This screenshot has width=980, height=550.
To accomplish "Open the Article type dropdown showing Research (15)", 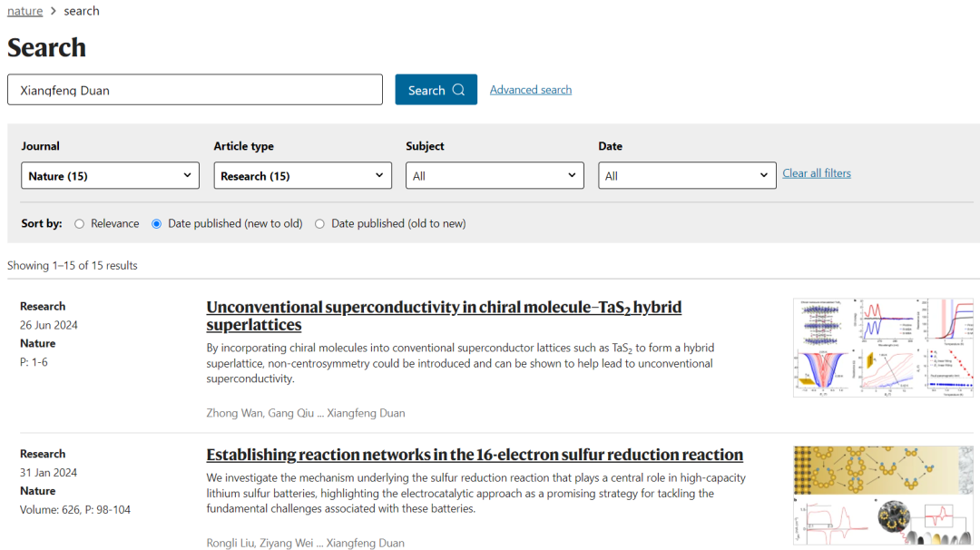I will (x=302, y=176).
